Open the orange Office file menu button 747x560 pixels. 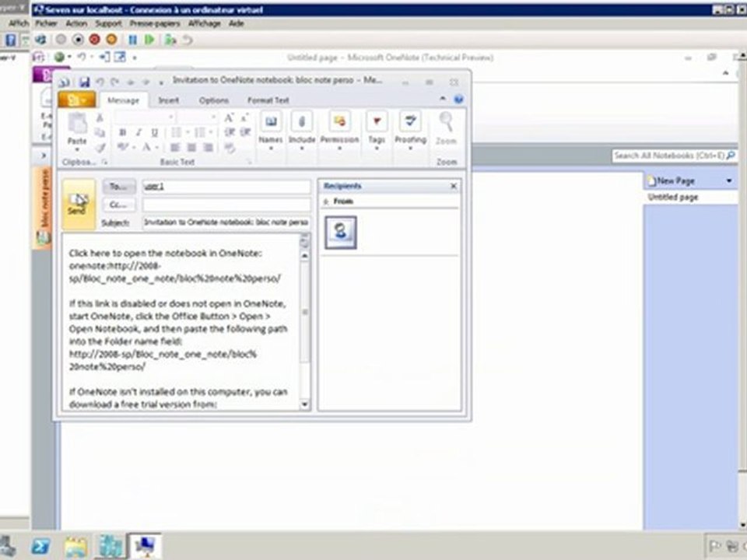click(77, 100)
